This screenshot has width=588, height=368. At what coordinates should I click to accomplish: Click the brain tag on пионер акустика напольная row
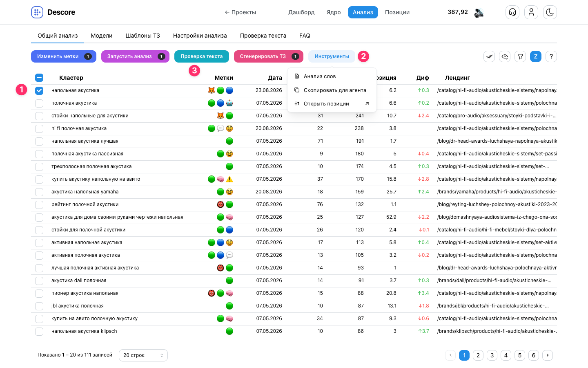pos(229,293)
